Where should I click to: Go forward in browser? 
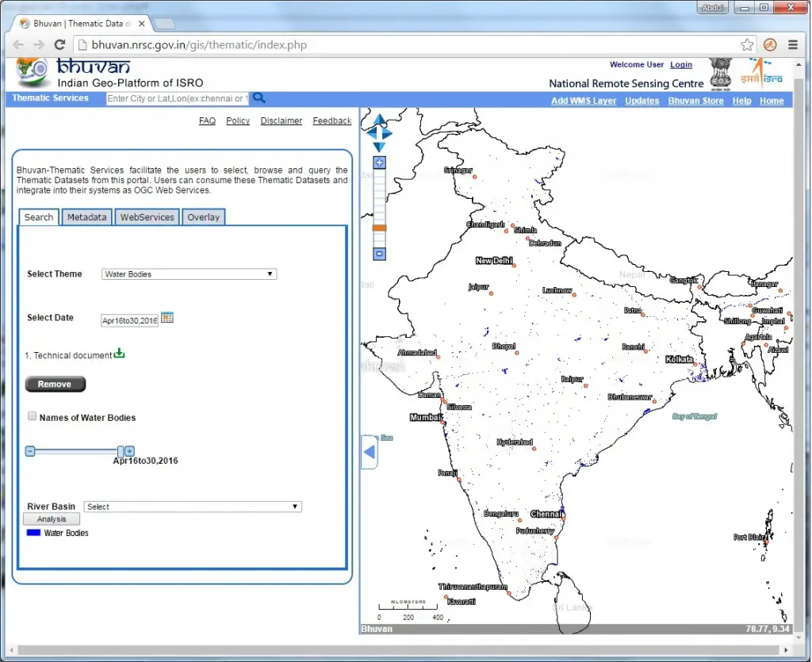click(x=39, y=45)
